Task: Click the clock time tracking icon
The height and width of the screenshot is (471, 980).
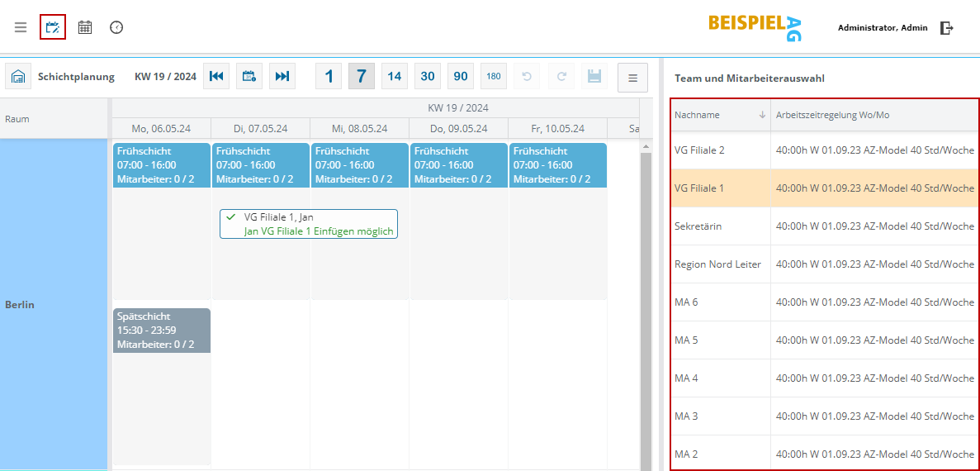Action: tap(116, 27)
